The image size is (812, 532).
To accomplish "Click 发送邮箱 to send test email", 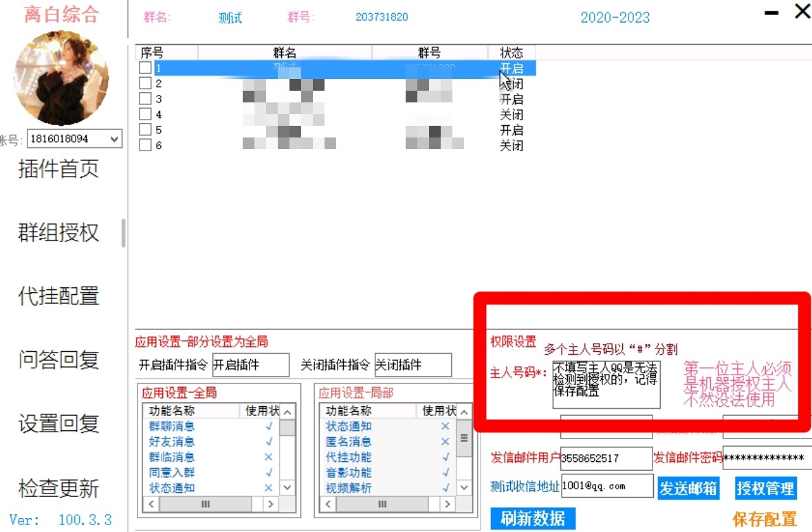I will 688,489.
